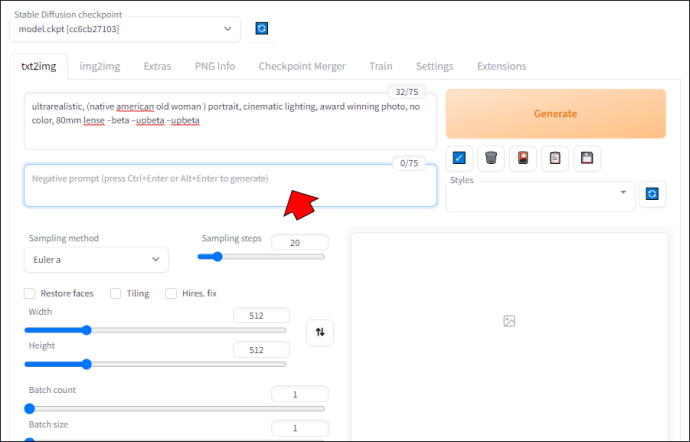The height and width of the screenshot is (442, 690).
Task: Click the trash can clear prompt icon
Action: (x=491, y=158)
